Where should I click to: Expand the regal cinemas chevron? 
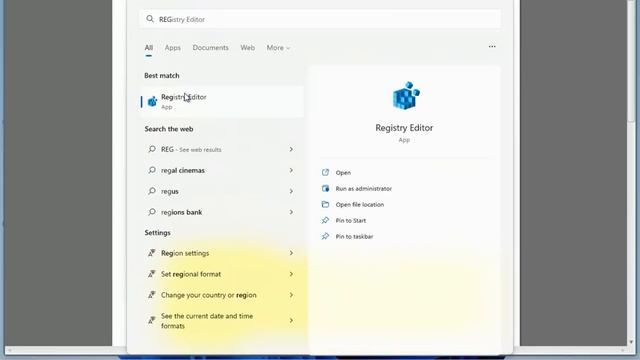tap(291, 170)
